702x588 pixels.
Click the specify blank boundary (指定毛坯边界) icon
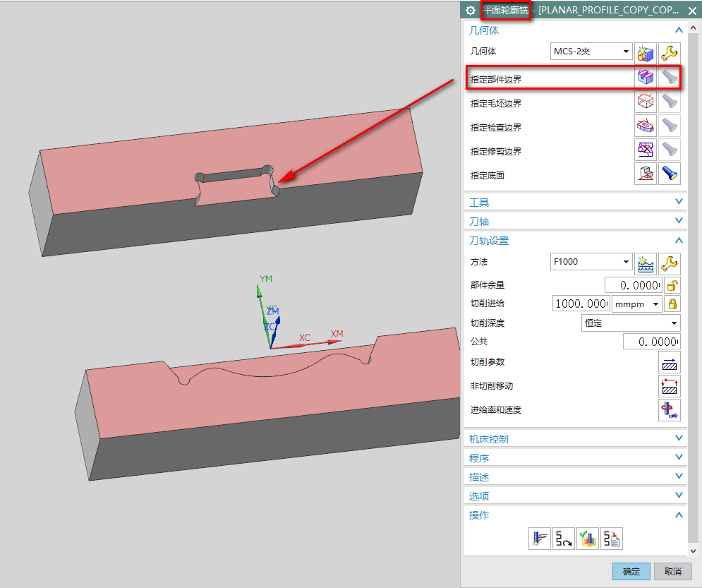coord(645,102)
